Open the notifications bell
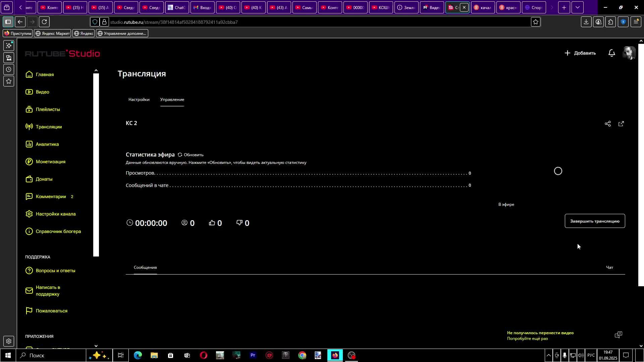 pos(611,53)
